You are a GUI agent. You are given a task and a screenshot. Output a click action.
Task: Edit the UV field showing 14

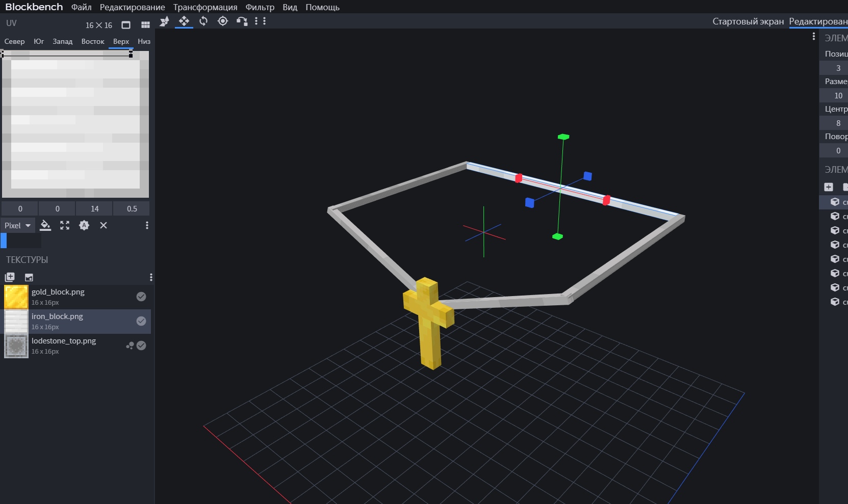click(x=94, y=208)
